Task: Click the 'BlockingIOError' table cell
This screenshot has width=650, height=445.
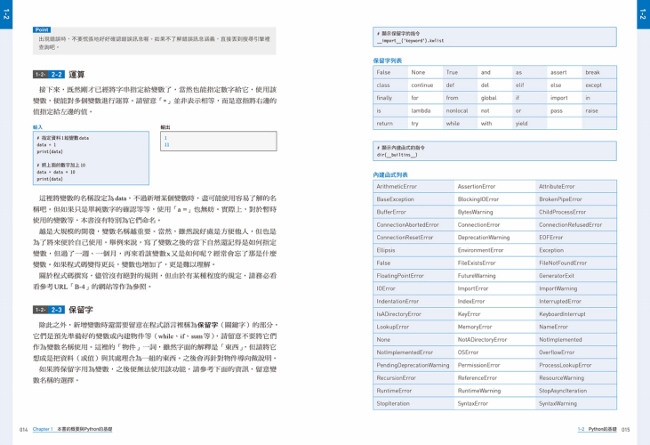Action: pos(495,199)
